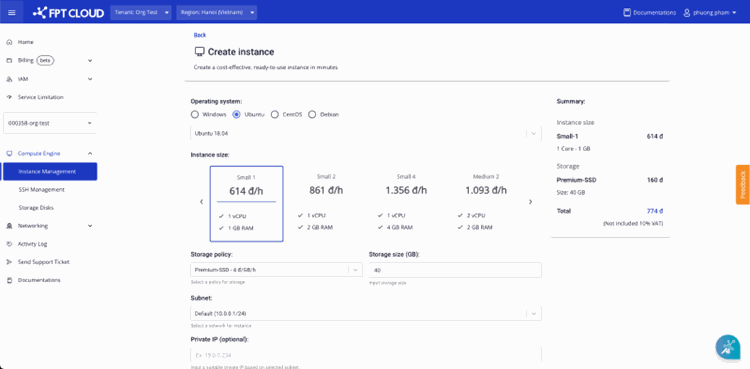The image size is (750, 369).
Task: Open the AI assistant chat bubble
Action: (x=728, y=347)
